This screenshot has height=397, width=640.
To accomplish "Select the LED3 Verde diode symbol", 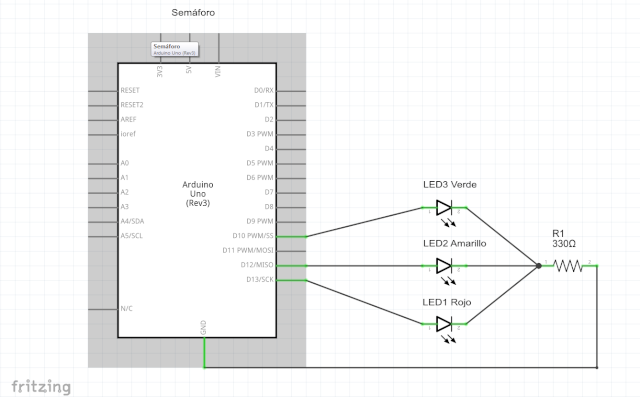I will [x=444, y=208].
